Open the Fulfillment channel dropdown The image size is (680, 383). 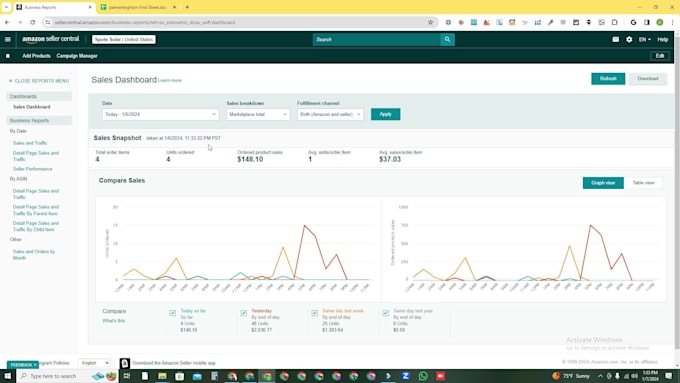330,115
